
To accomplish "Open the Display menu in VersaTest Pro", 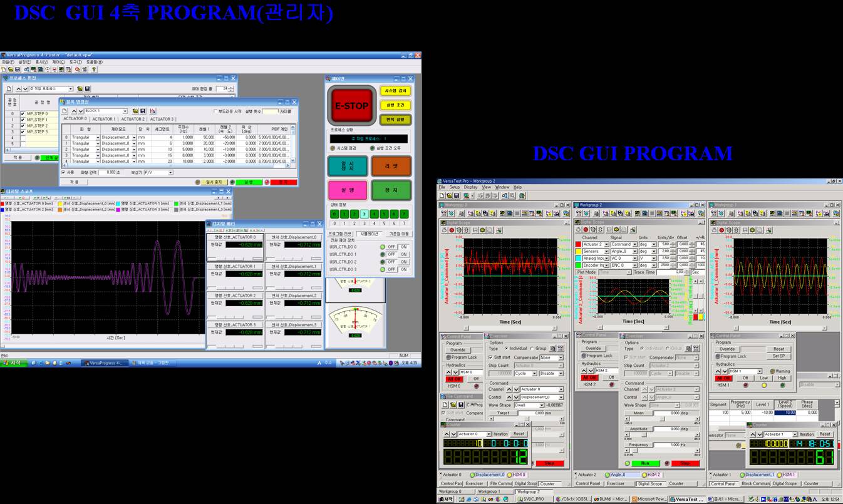I will coord(470,187).
